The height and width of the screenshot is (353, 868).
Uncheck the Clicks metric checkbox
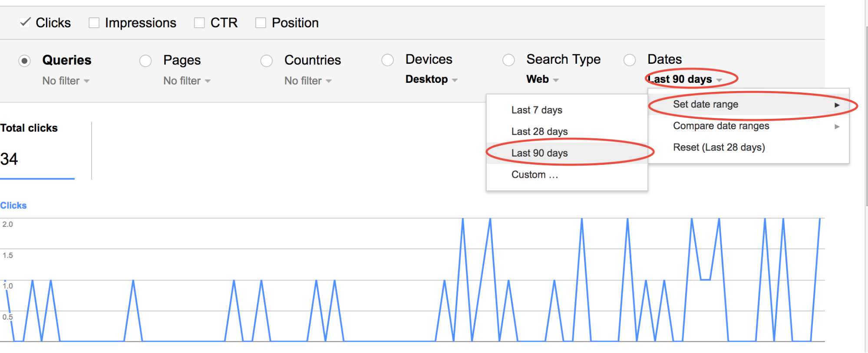point(25,23)
